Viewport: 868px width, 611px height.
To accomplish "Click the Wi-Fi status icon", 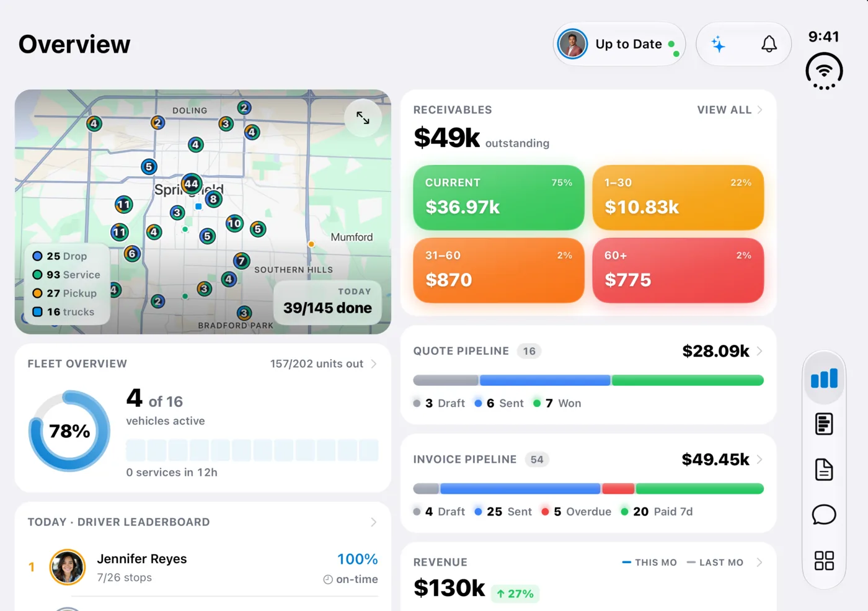I will click(x=824, y=71).
